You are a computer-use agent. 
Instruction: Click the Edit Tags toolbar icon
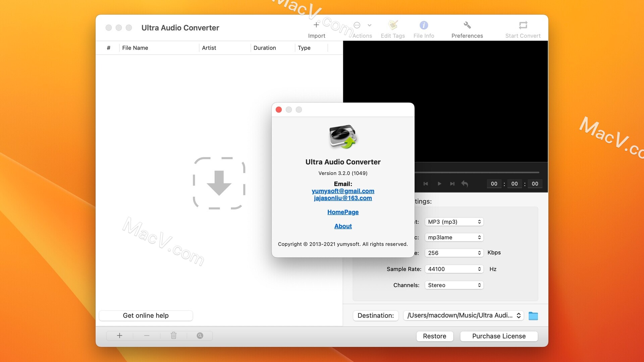coord(393,25)
